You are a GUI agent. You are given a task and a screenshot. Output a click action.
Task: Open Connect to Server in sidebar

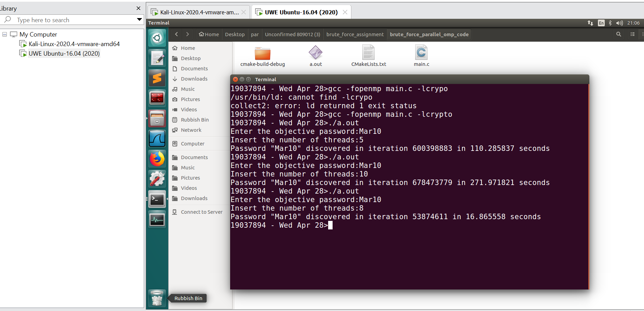[x=201, y=212]
